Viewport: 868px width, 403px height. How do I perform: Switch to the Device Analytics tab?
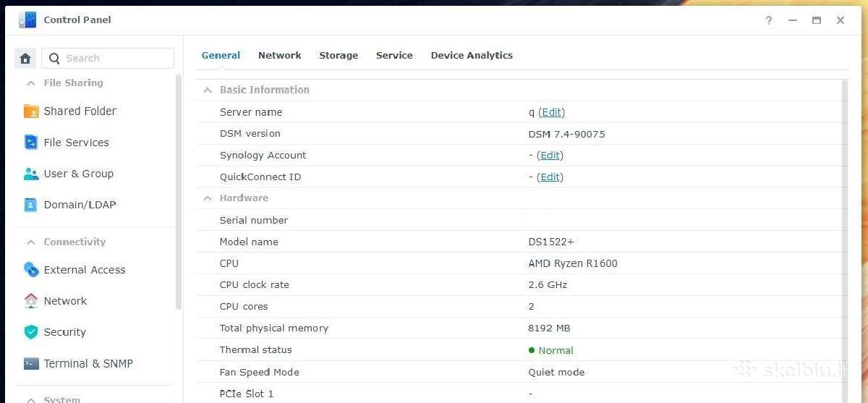coord(472,56)
